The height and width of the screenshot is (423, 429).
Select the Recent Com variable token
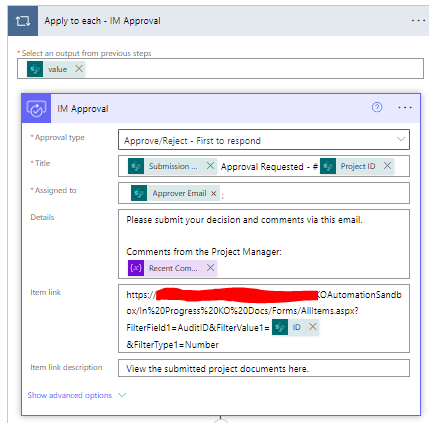click(x=173, y=268)
